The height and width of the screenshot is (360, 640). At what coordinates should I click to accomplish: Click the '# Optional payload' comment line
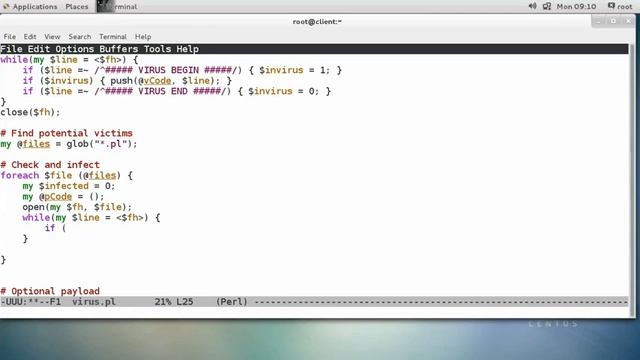point(50,291)
